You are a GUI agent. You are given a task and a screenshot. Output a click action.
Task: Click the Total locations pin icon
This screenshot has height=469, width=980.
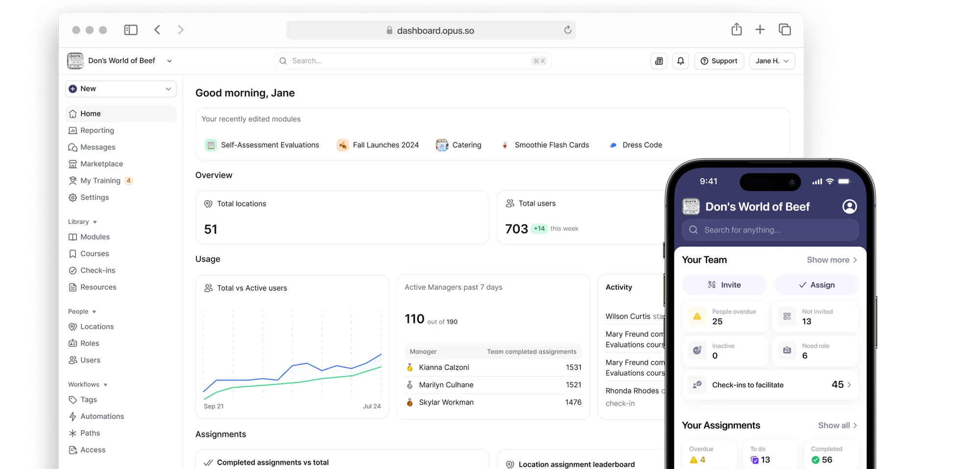point(208,204)
